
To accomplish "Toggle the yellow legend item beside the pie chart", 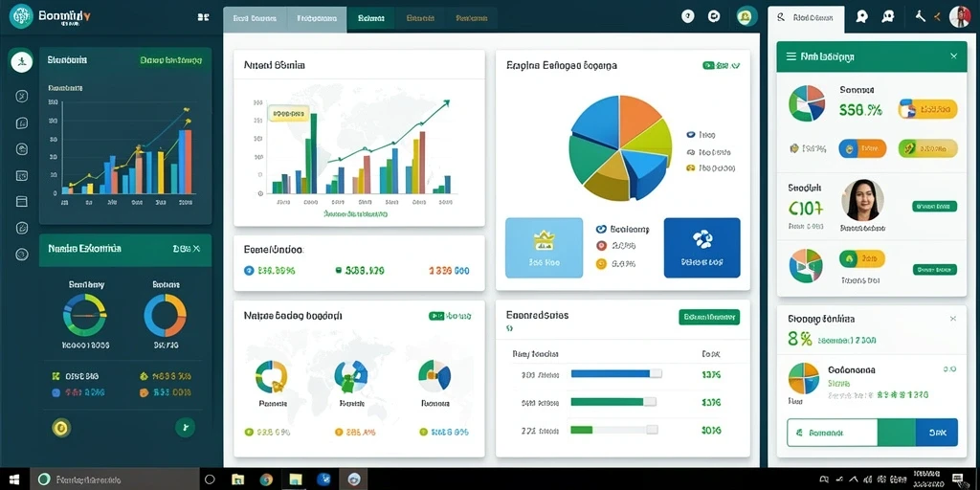I will [x=710, y=168].
